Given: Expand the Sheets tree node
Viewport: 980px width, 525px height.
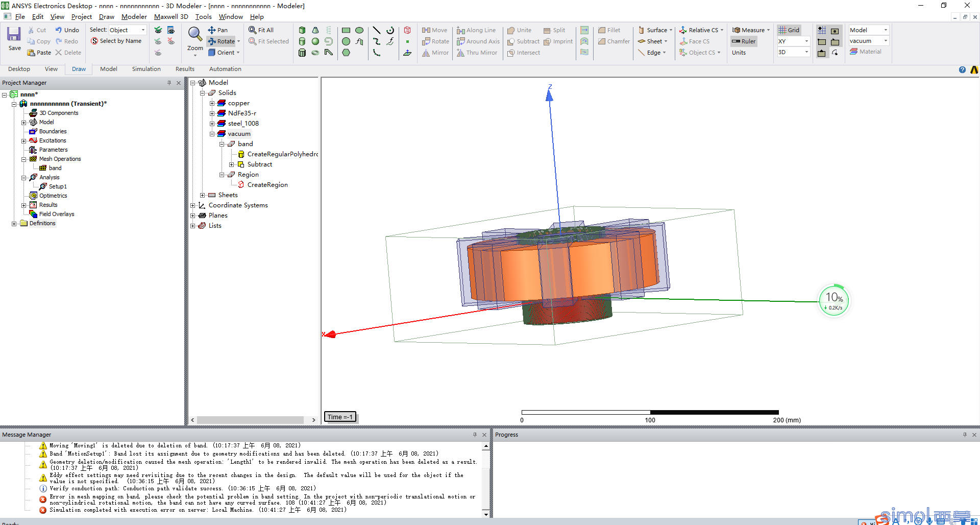Looking at the screenshot, I should [203, 195].
